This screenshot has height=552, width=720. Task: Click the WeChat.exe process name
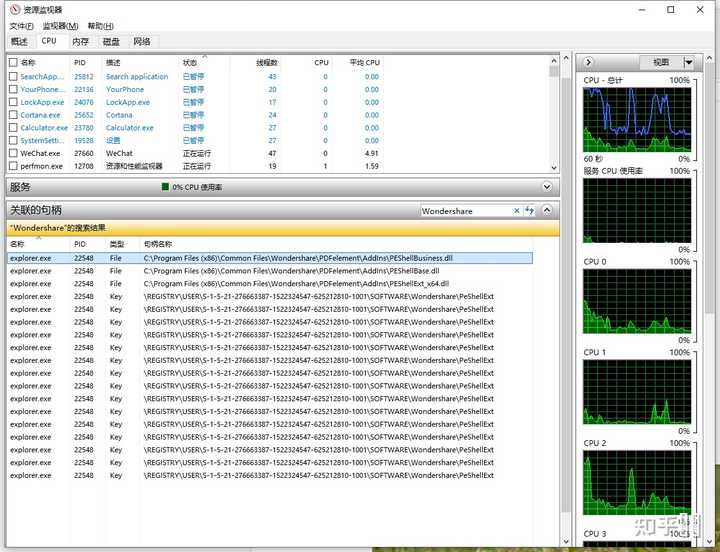(40, 153)
